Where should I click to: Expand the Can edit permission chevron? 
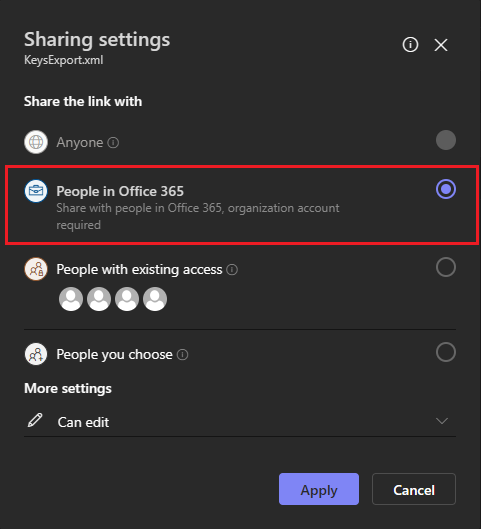[x=442, y=421]
